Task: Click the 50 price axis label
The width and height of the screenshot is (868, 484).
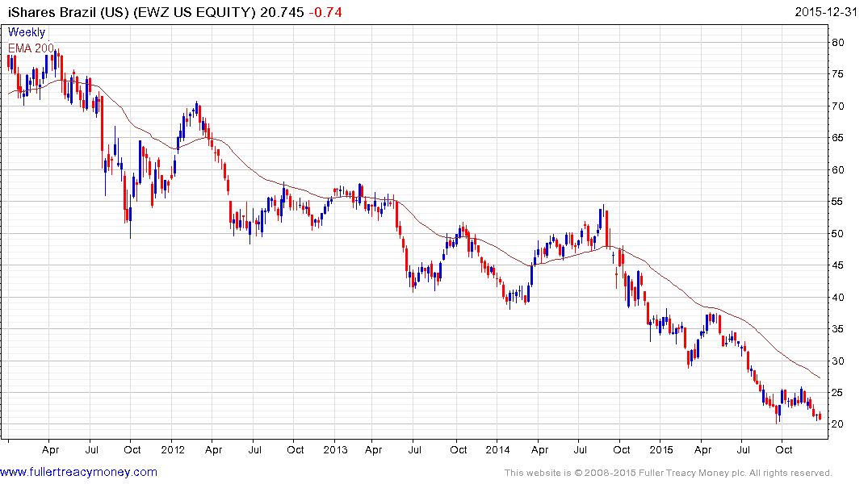Action: (x=838, y=234)
